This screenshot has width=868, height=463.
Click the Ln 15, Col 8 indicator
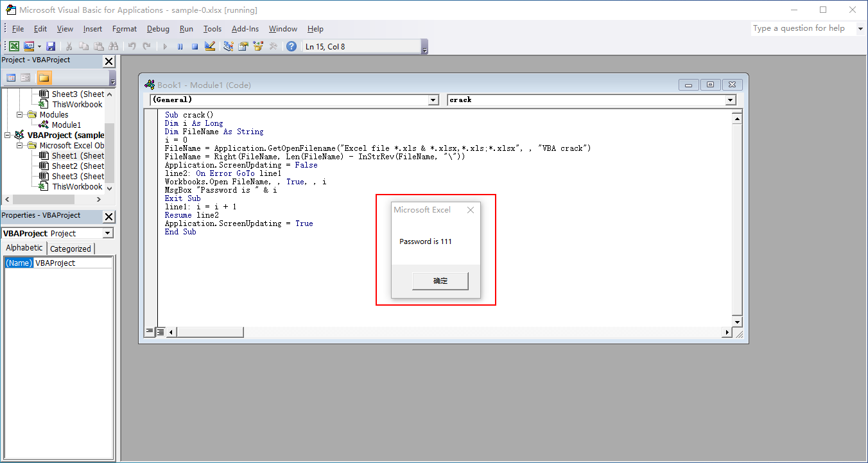tap(361, 46)
